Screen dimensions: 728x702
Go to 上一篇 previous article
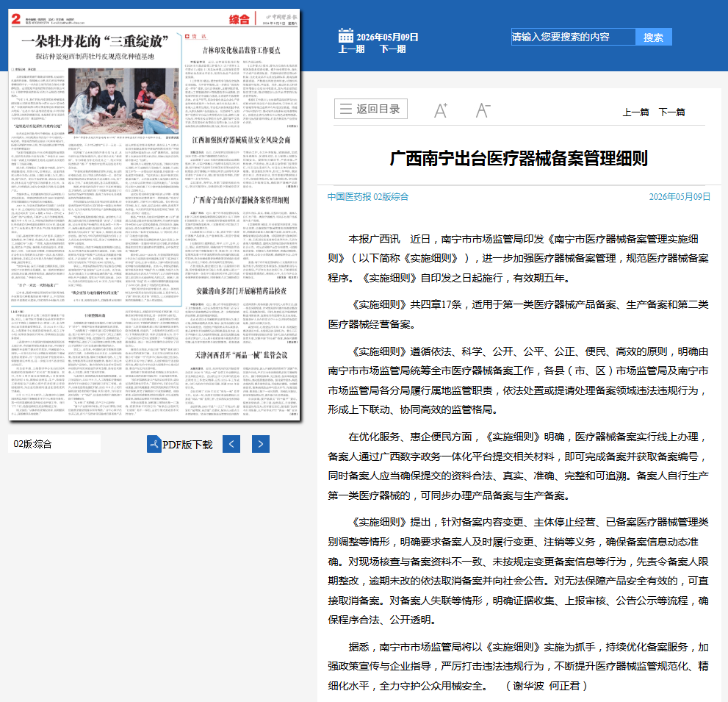pos(635,112)
